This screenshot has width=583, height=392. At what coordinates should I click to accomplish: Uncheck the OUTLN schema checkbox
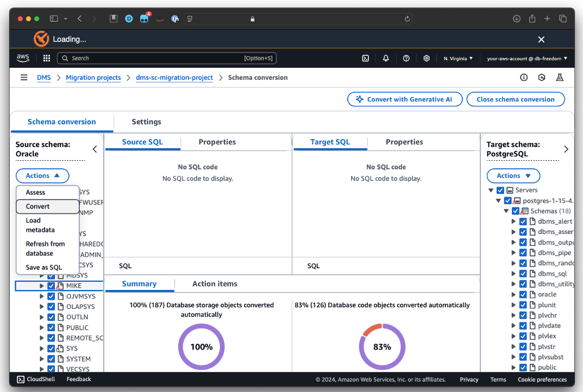51,317
